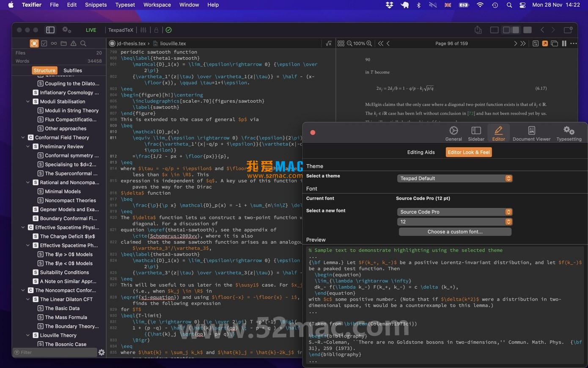Click the 100% zoom level control
588x368 pixels.
(359, 43)
